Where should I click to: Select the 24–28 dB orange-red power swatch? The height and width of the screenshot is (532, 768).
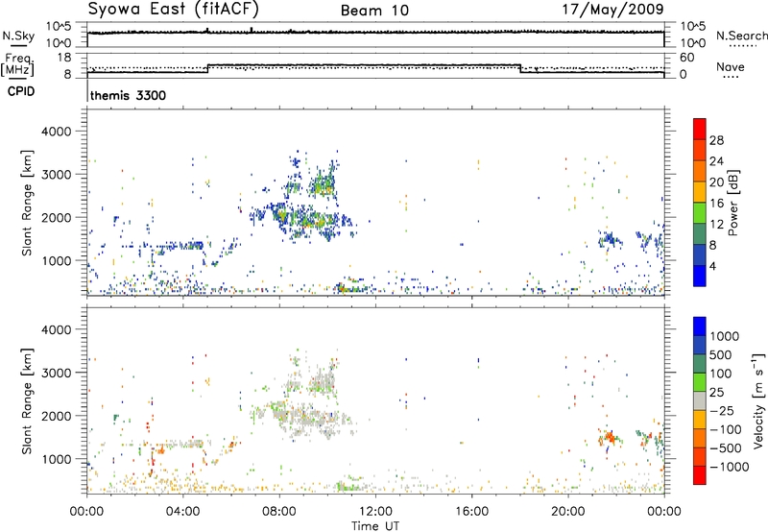tap(700, 150)
